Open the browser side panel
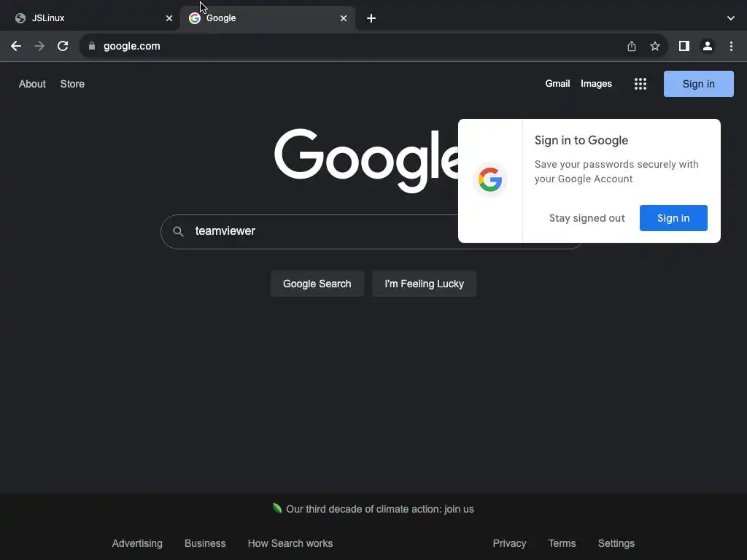747x560 pixels. point(684,46)
